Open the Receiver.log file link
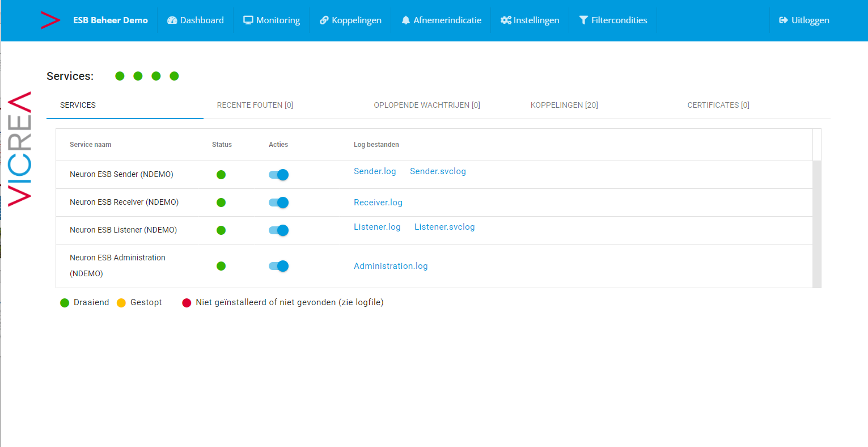The image size is (868, 447). [378, 203]
